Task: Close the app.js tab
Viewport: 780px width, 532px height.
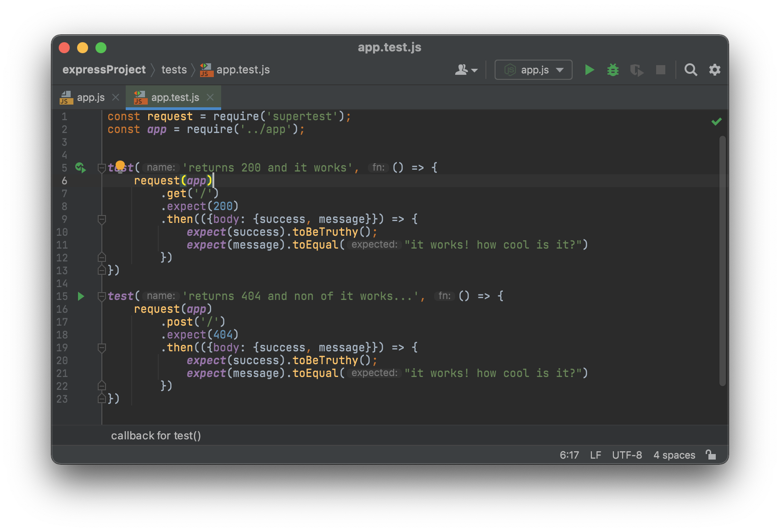Action: point(116,97)
